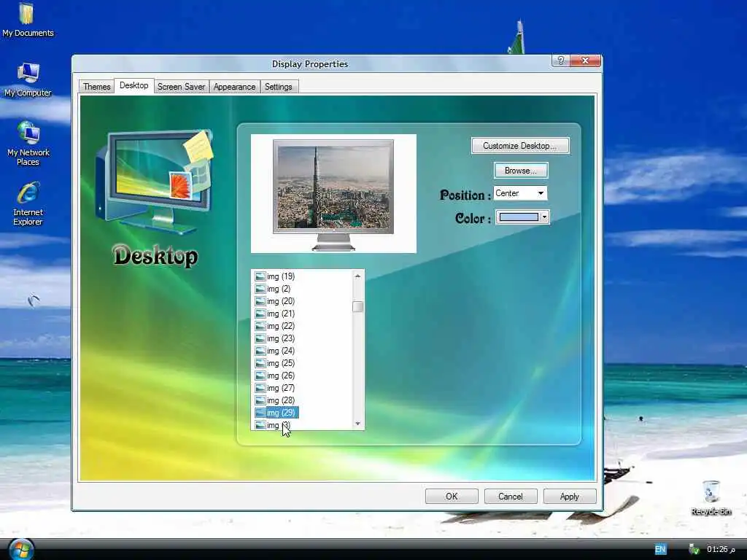Viewport: 747px width, 560px height.
Task: Select wallpaper "img (2)"
Action: pyautogui.click(x=278, y=289)
